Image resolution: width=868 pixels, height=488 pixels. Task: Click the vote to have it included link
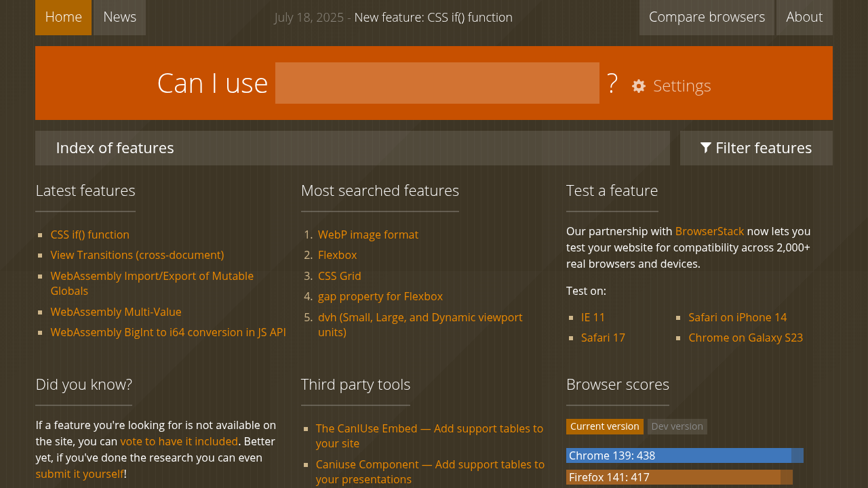click(x=178, y=441)
